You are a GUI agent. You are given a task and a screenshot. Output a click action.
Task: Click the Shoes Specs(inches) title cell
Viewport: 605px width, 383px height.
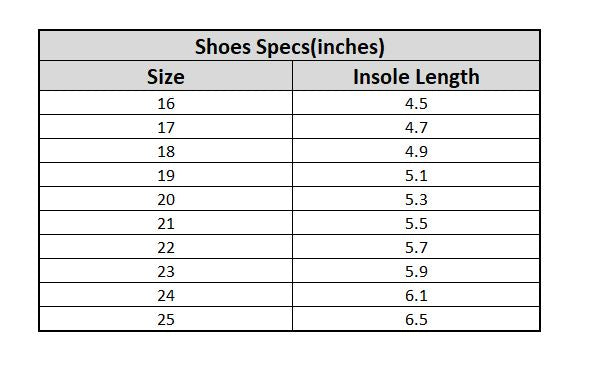click(289, 46)
